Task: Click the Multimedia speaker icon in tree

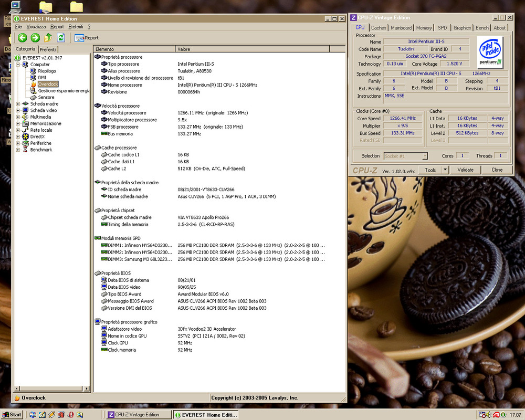Action: tap(25, 117)
